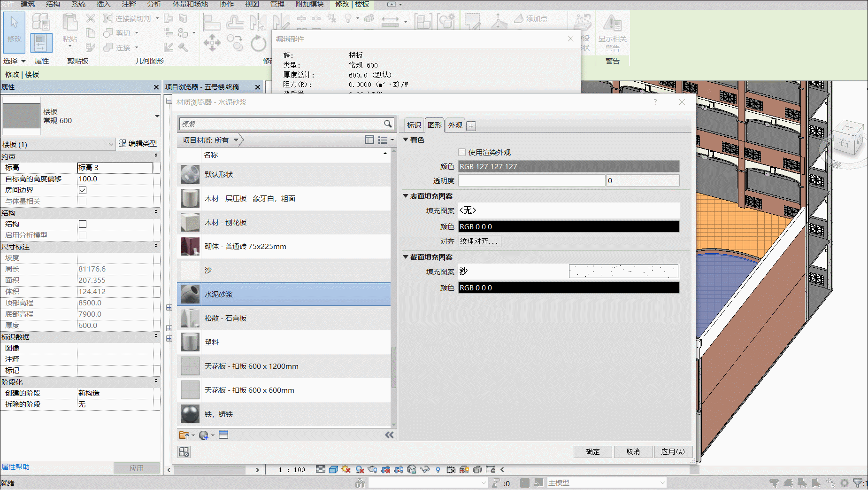Collapse the Shading section
This screenshot has width=868, height=490.
pyautogui.click(x=406, y=140)
